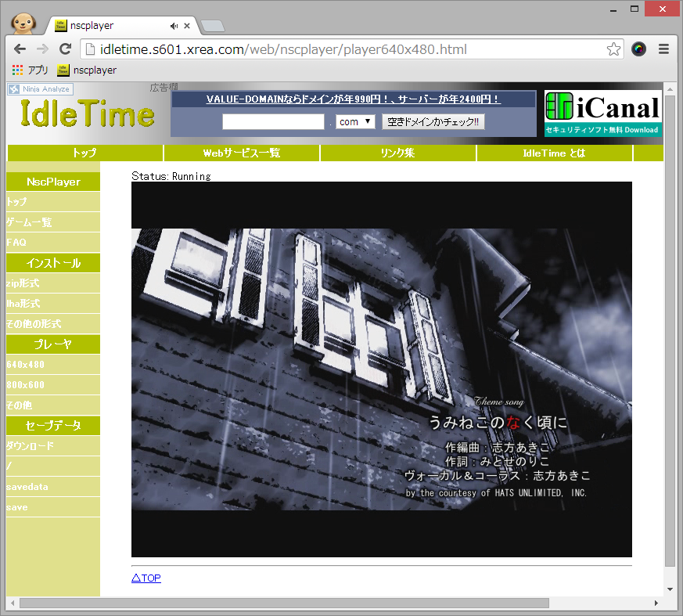Click the インストール sidebar heading

point(53,263)
